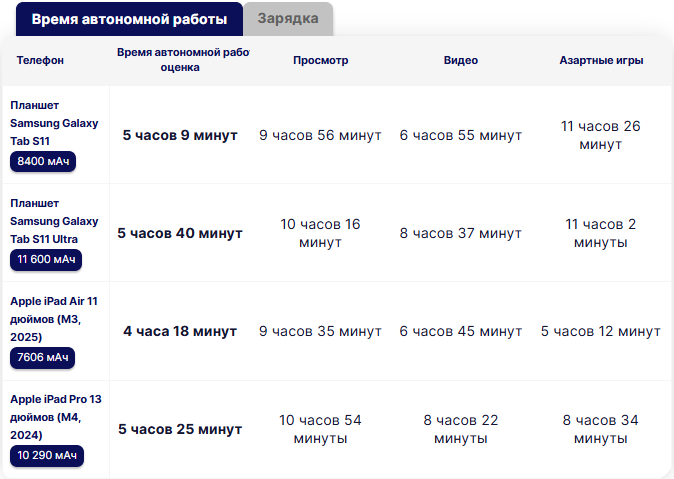
Task: Open Apple iPad Air 11 дюймов link
Action: pyautogui.click(x=54, y=319)
